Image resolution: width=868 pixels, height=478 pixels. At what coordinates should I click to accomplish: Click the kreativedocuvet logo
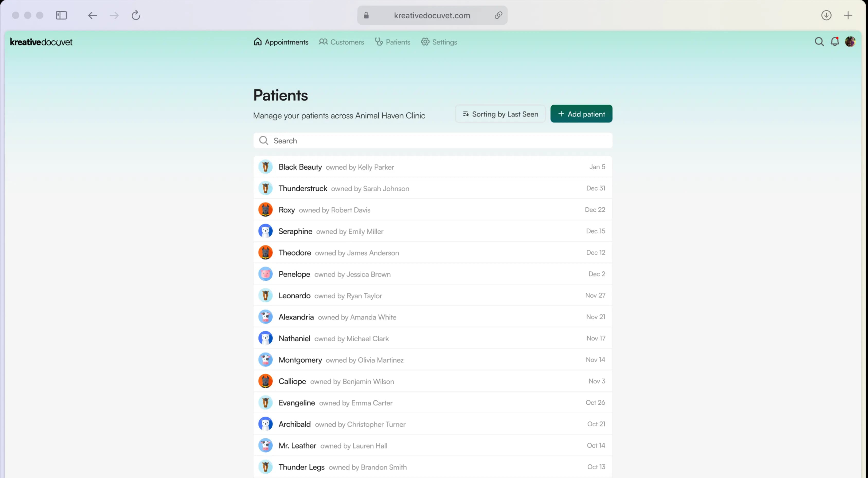(x=41, y=42)
